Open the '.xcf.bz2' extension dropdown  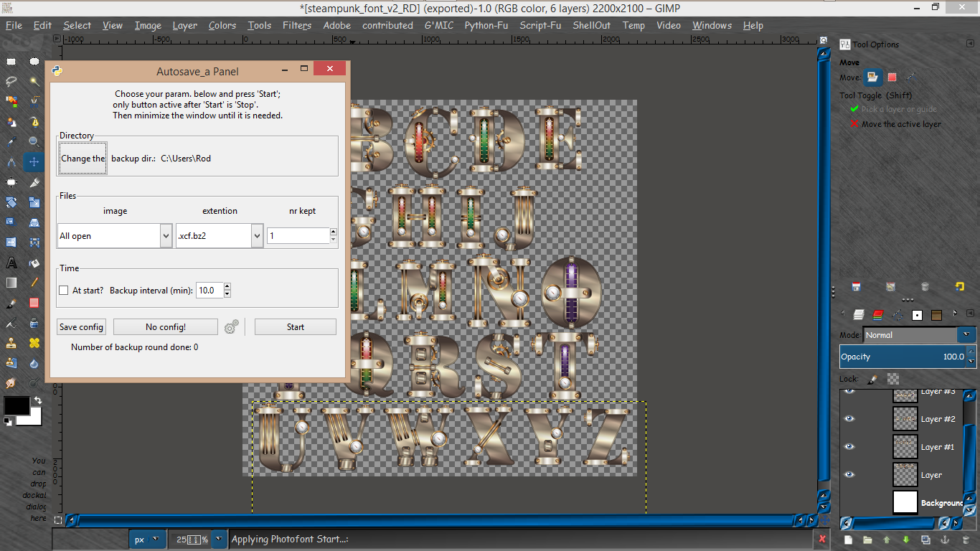click(220, 236)
